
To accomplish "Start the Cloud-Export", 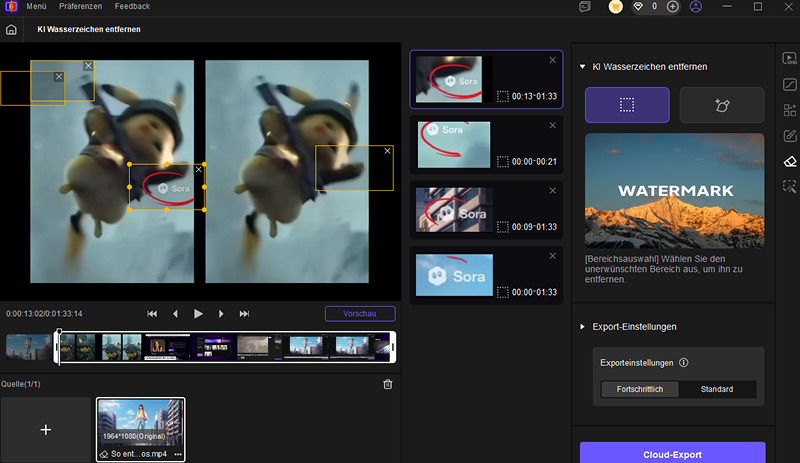I will tap(672, 452).
